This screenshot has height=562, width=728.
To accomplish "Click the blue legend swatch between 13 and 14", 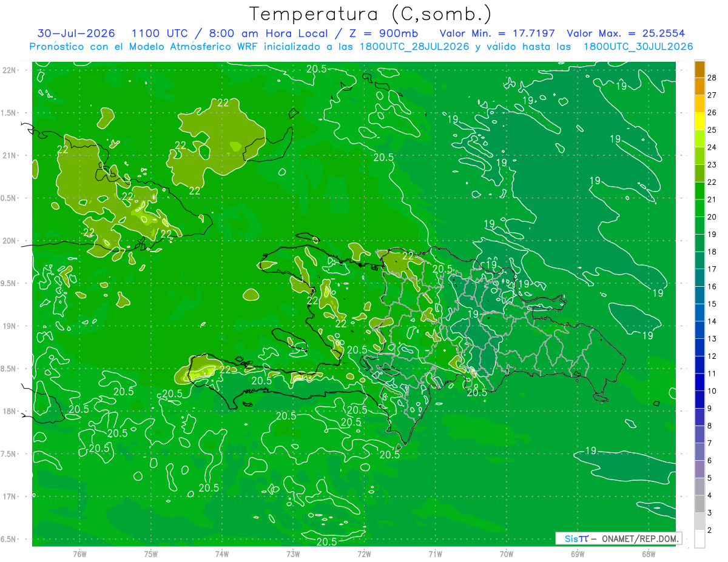I will click(x=699, y=330).
